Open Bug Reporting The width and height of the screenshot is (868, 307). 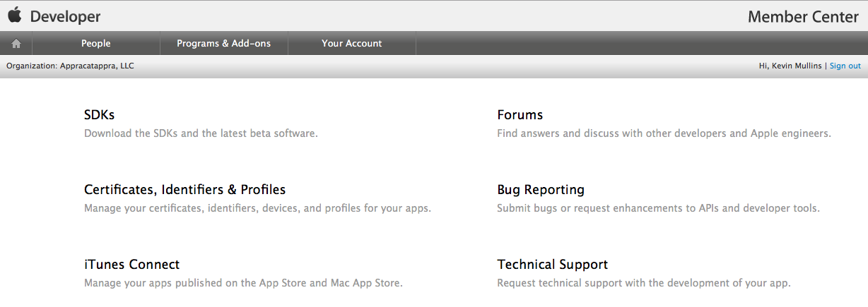(x=540, y=190)
